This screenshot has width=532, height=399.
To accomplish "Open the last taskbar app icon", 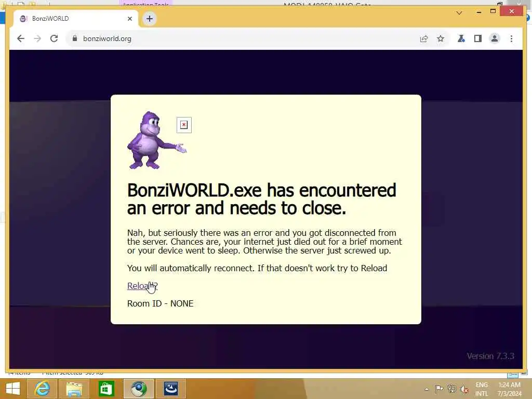I will [x=170, y=389].
